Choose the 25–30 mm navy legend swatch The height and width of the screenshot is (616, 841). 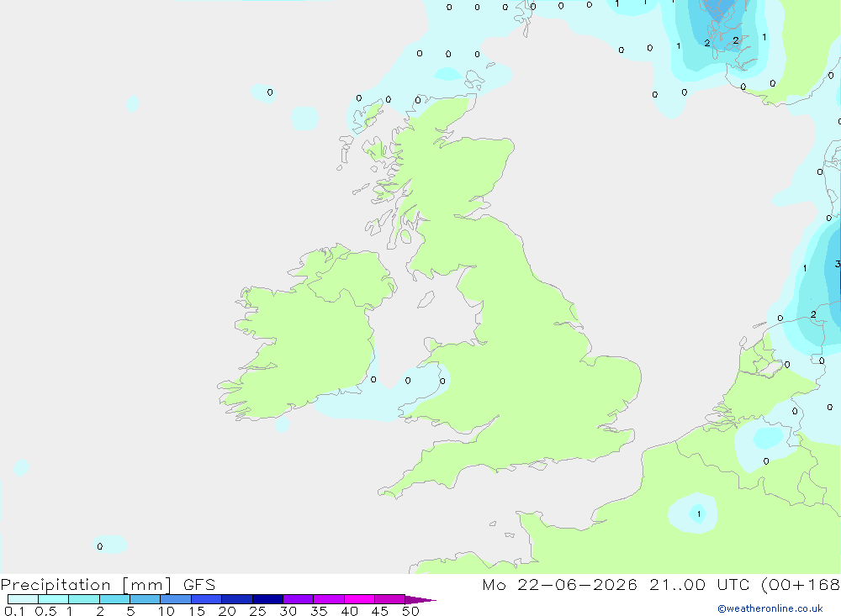tap(267, 599)
